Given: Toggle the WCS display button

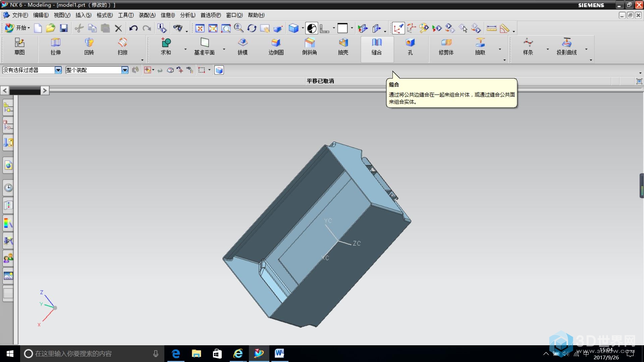Looking at the screenshot, I should [398, 28].
